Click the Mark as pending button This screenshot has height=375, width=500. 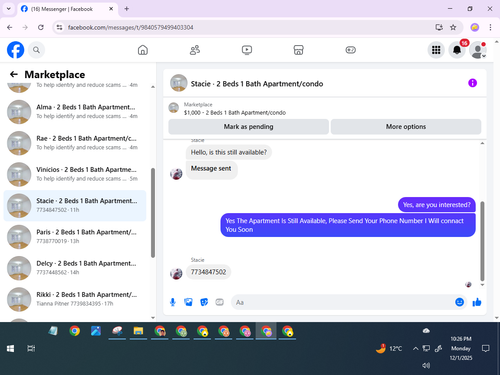pos(248,127)
